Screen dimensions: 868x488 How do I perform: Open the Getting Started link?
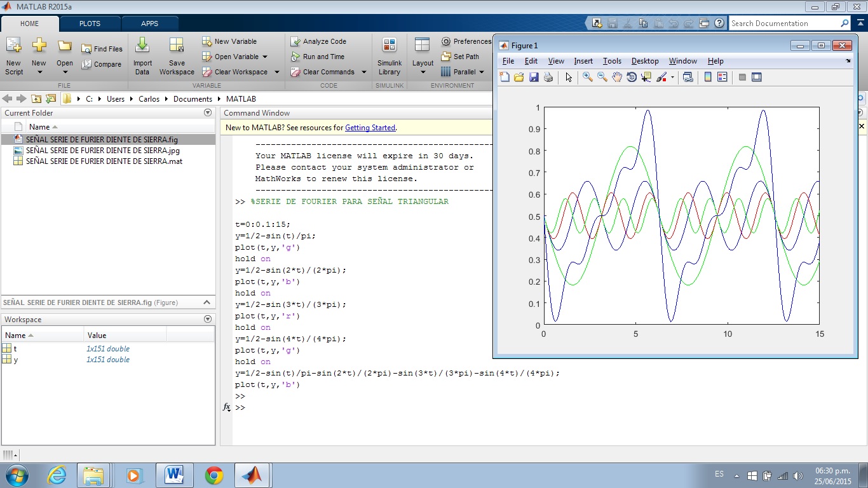[370, 127]
